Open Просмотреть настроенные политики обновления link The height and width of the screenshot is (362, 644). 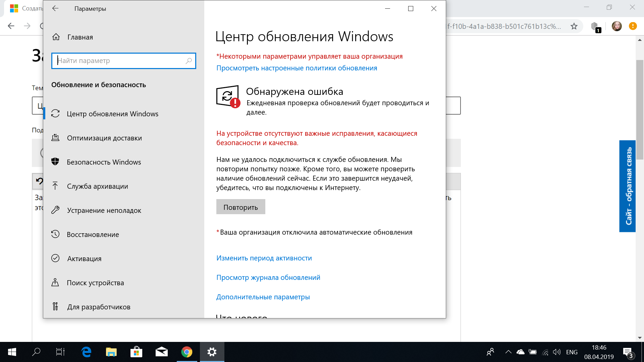(297, 68)
